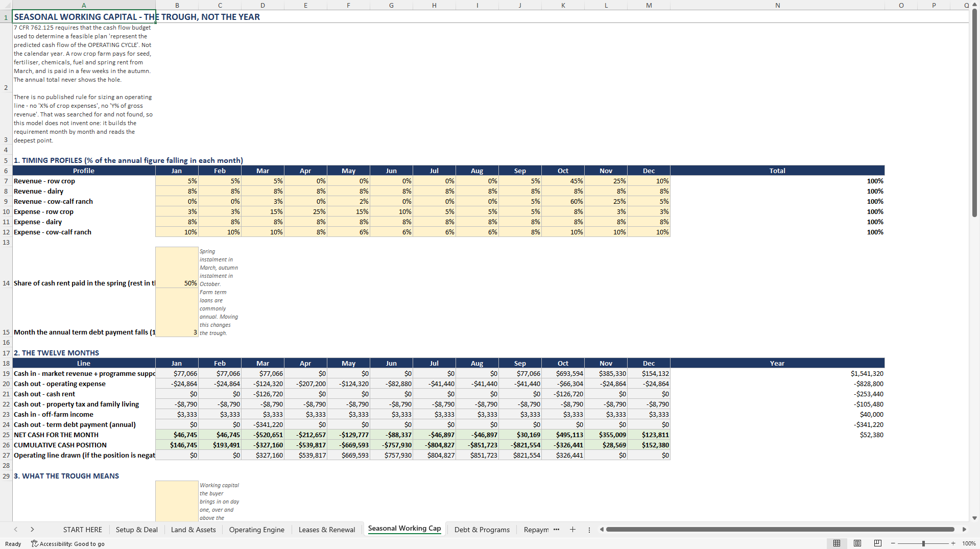
Task: Click the Nov net cash $355,009 cell
Action: (606, 435)
